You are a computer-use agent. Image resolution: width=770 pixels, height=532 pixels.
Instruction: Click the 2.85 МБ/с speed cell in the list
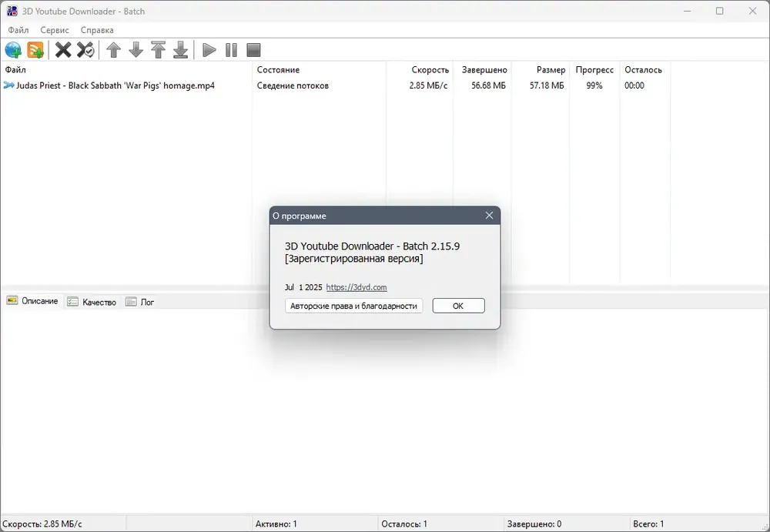428,85
